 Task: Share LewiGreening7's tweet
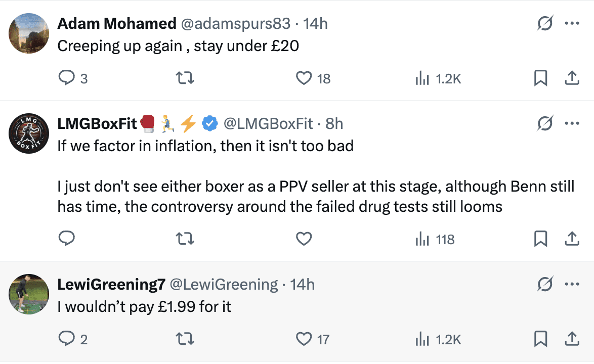(x=572, y=339)
